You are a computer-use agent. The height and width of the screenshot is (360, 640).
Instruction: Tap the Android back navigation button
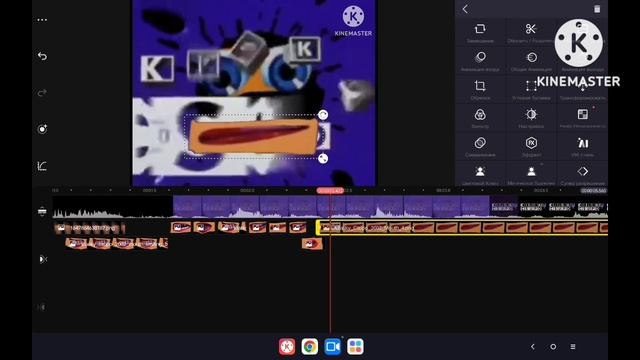coord(533,347)
